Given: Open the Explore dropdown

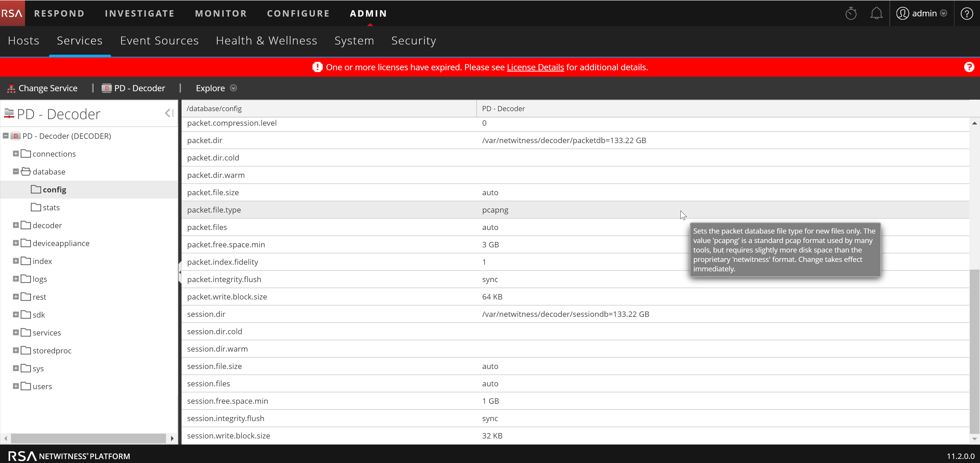Looking at the screenshot, I should click(233, 88).
